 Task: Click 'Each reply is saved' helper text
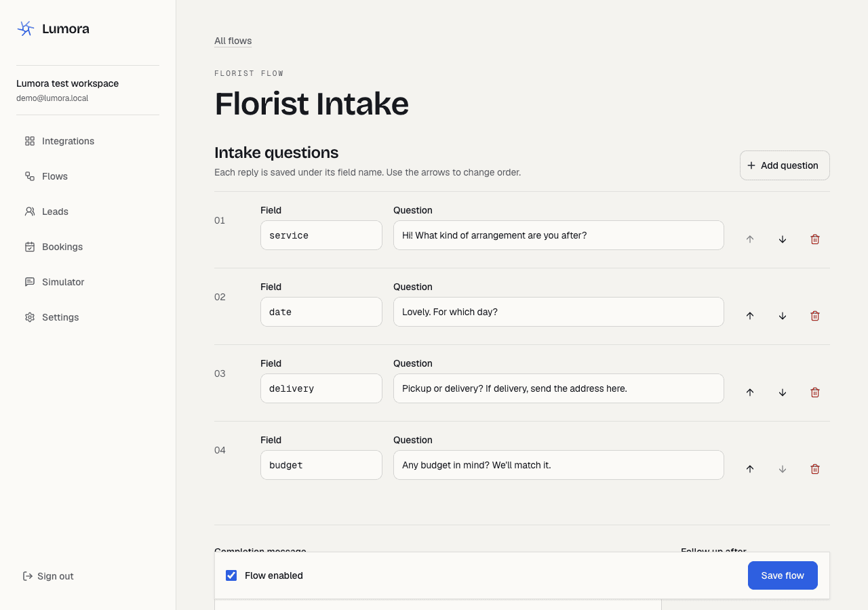(x=368, y=172)
